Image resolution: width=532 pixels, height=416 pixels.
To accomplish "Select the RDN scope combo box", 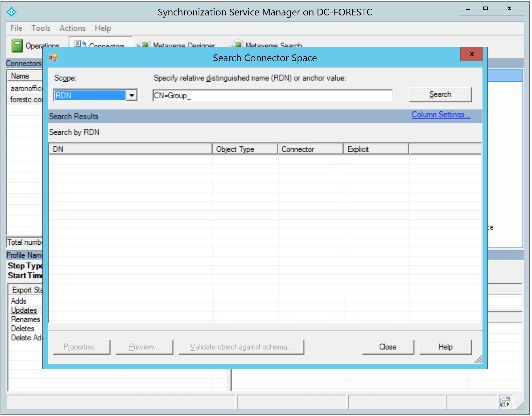I will pyautogui.click(x=90, y=95).
